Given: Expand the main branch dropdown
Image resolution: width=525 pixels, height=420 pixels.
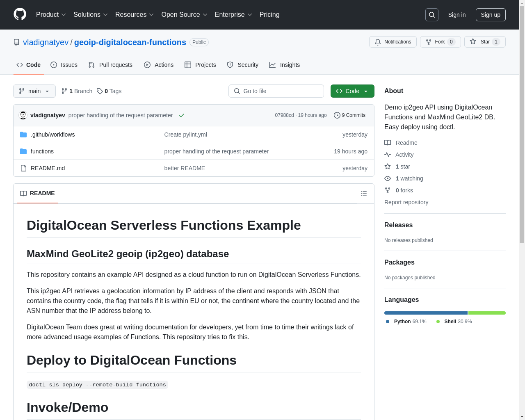Looking at the screenshot, I should tap(34, 91).
